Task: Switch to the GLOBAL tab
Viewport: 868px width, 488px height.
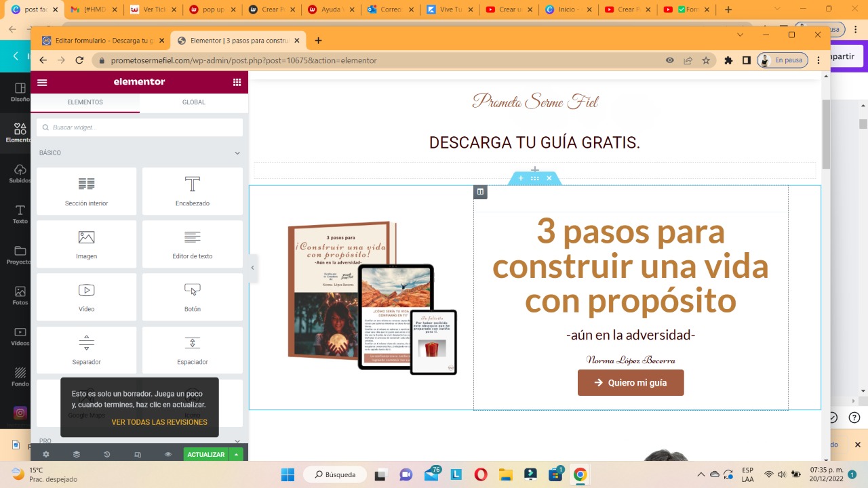Action: pos(193,102)
